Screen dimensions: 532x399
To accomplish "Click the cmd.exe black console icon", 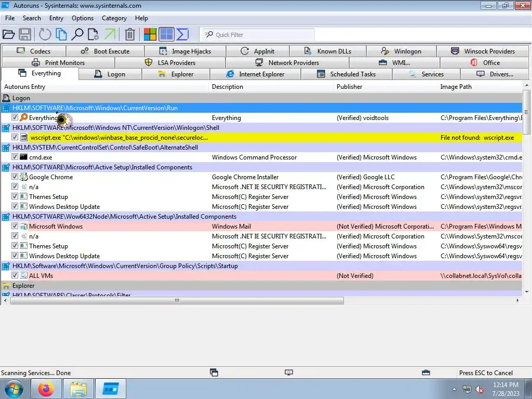I will [23, 157].
